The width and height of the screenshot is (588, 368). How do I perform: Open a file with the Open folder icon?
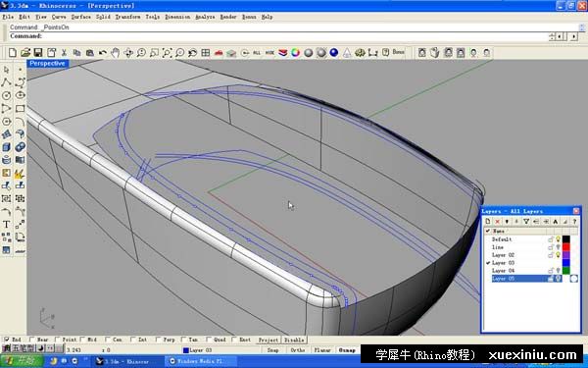pos(25,53)
